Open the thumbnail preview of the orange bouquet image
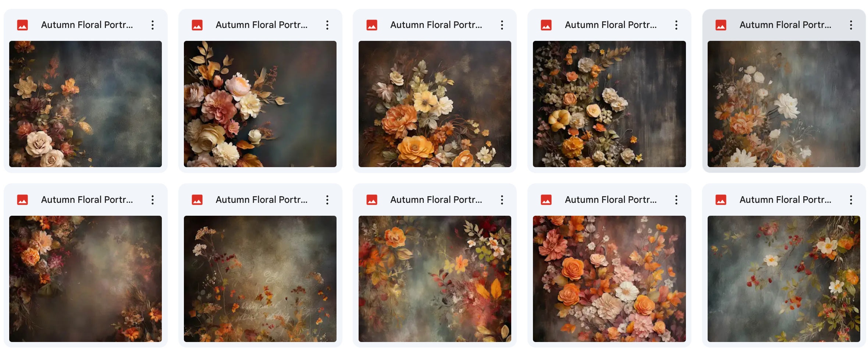This screenshot has width=868, height=349. (434, 105)
